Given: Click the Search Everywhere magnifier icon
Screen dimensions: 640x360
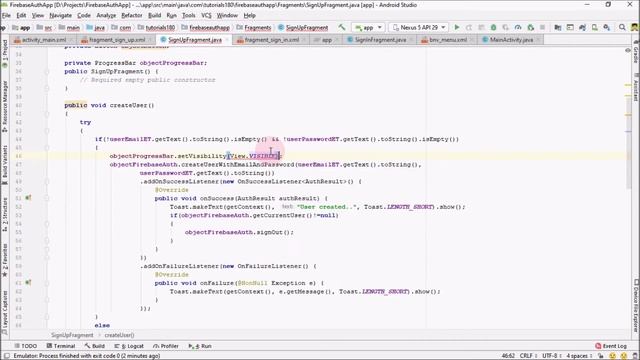Looking at the screenshot, I should tap(622, 27).
